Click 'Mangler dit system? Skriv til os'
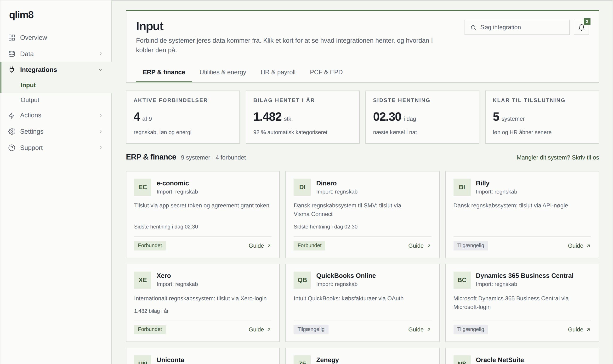This screenshot has width=613, height=364. click(x=558, y=158)
